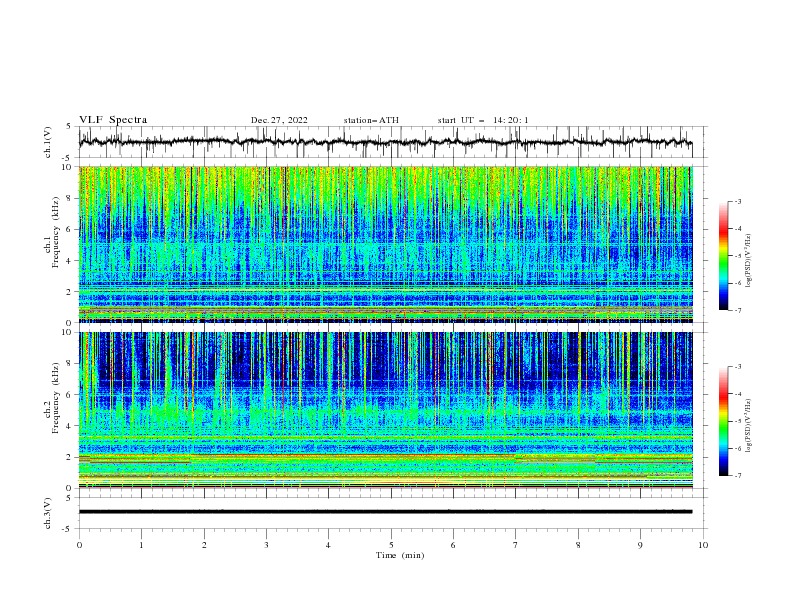
Task: Click the "5" tick on the time axis
Action: click(391, 545)
